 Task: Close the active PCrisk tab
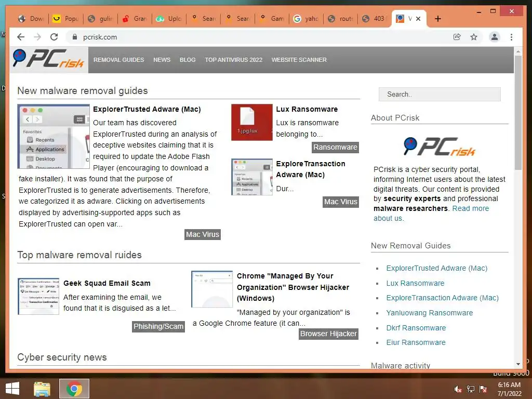point(418,19)
